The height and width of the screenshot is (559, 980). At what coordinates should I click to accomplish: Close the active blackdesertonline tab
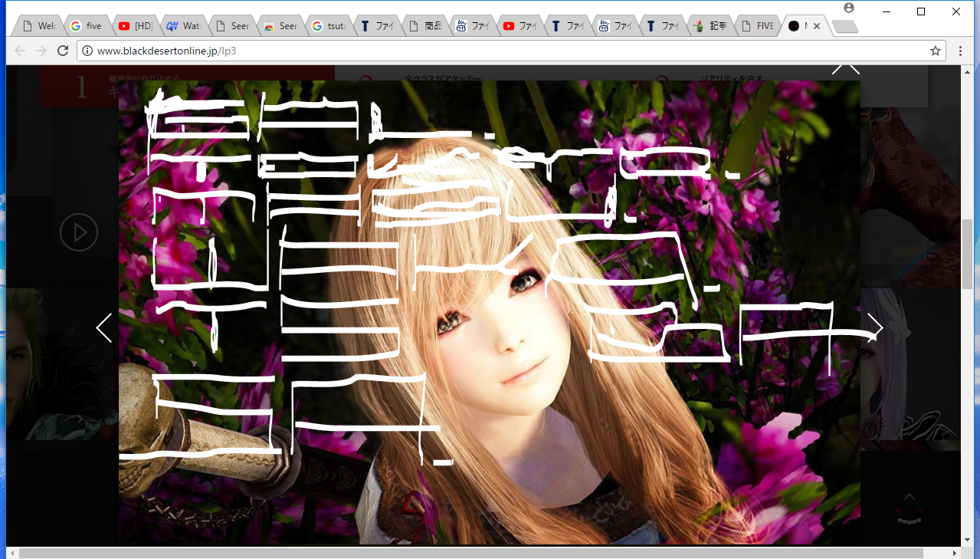click(x=817, y=26)
